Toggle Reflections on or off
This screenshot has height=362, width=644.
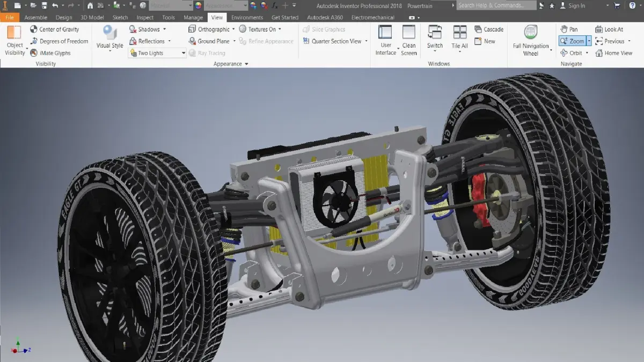click(x=147, y=41)
